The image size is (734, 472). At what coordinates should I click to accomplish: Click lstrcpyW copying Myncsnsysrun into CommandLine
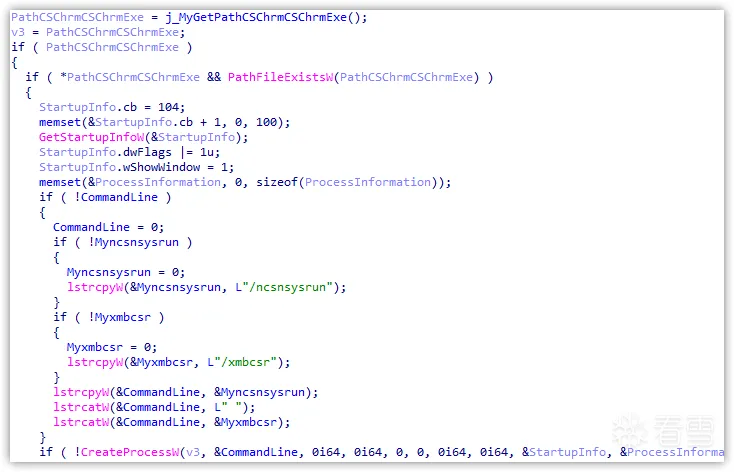[185, 392]
